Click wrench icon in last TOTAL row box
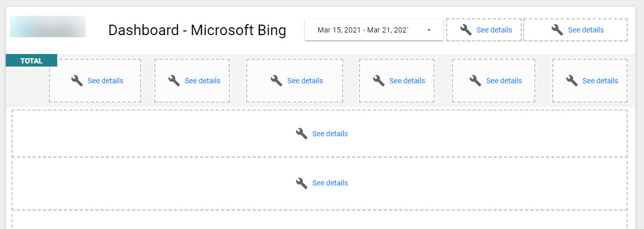 (572, 81)
